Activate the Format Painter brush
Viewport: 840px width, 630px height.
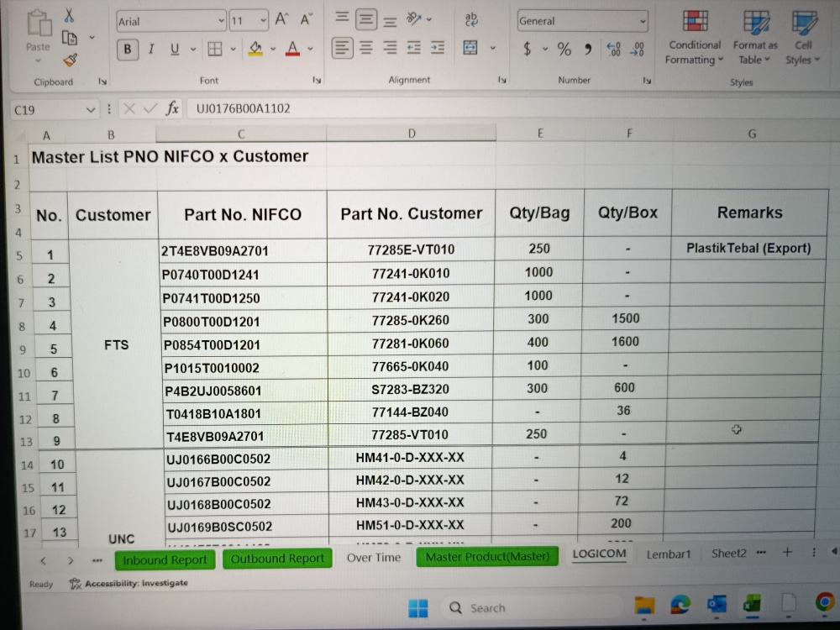click(x=71, y=60)
